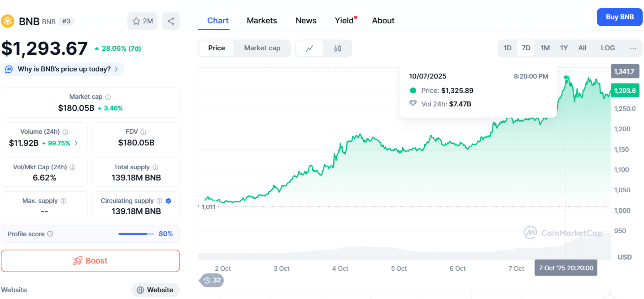This screenshot has height=299, width=644.
Task: Set chart range to 1Y
Action: (x=564, y=48)
